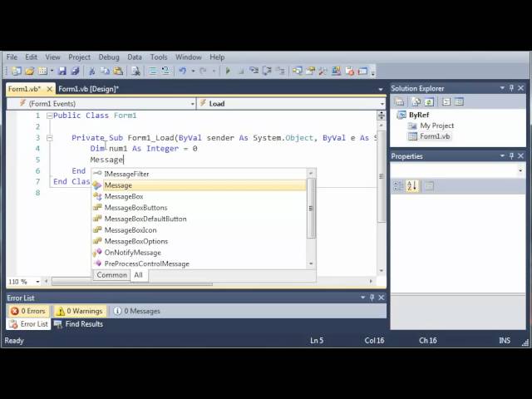Click the Refresh icon in Solution Explorer
Viewport: 532px width, 399px height.
coord(429,101)
